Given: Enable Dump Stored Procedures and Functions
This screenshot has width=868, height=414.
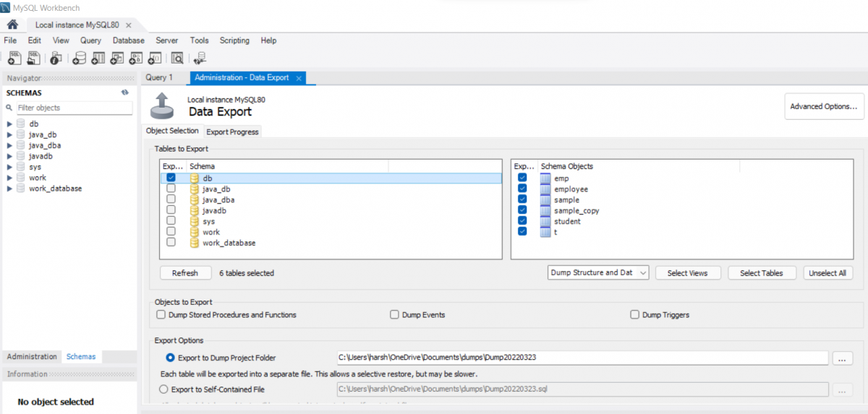Looking at the screenshot, I should coord(161,315).
